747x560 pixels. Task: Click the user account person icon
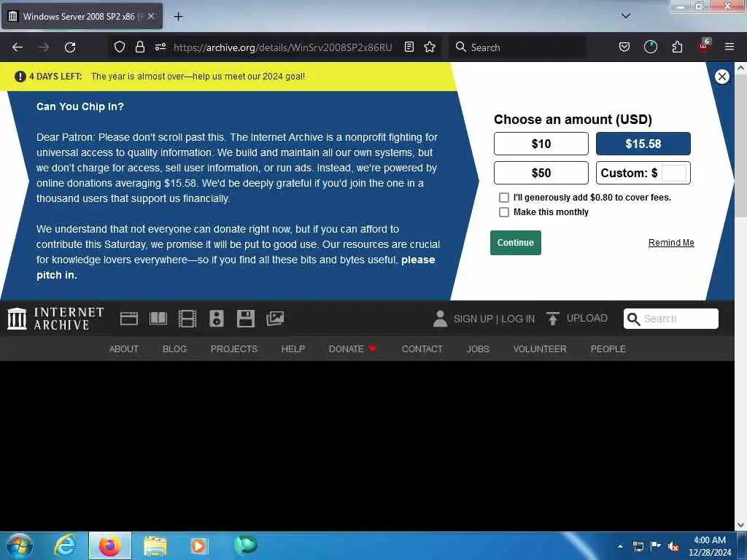[x=440, y=319]
